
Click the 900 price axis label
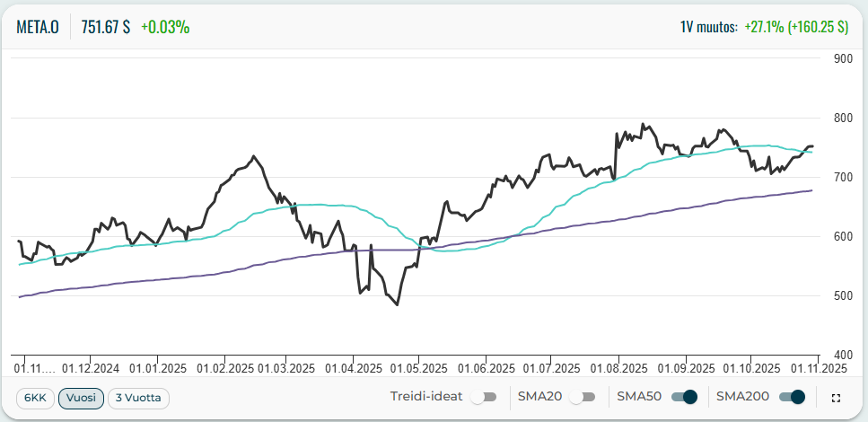[843, 59]
